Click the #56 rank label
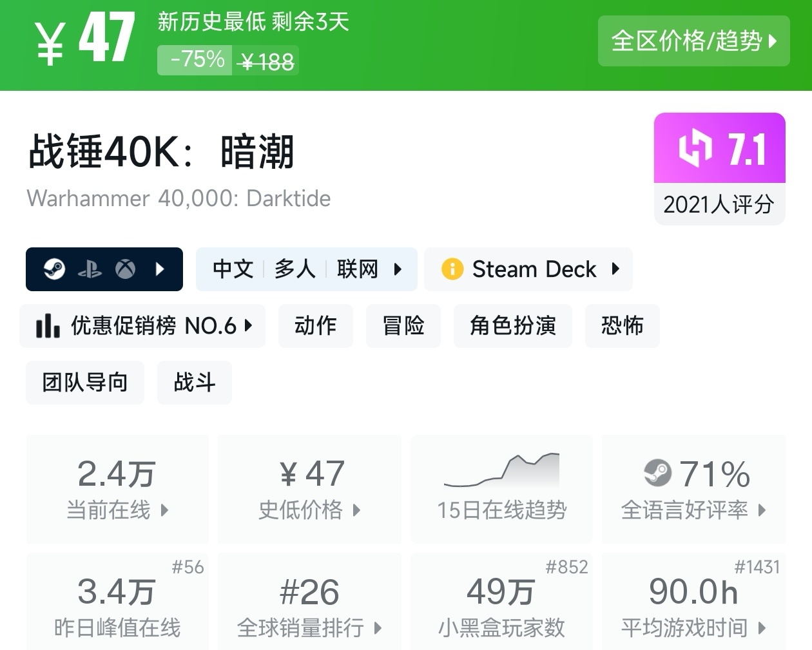The image size is (812, 650). pyautogui.click(x=188, y=568)
